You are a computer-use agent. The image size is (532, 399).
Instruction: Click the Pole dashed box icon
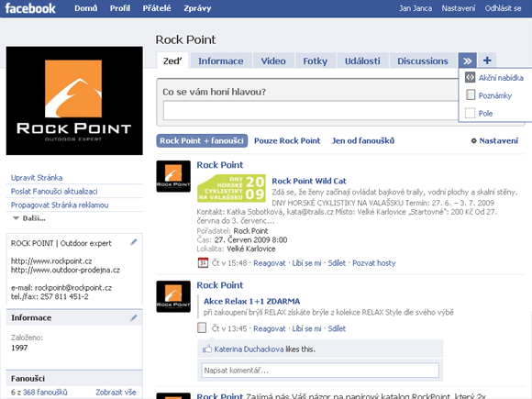470,113
